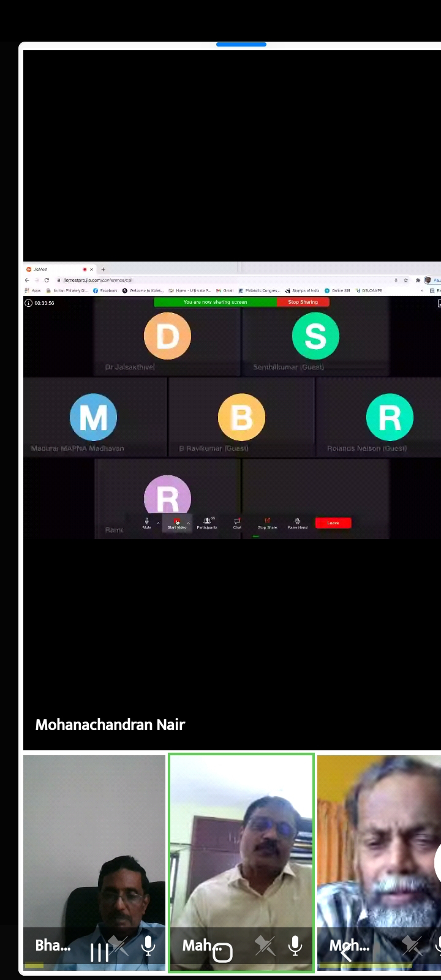Screen dimensions: 441x980
Task: Open Mah... highlighted speaker video thumbnail
Action: pyautogui.click(x=241, y=862)
